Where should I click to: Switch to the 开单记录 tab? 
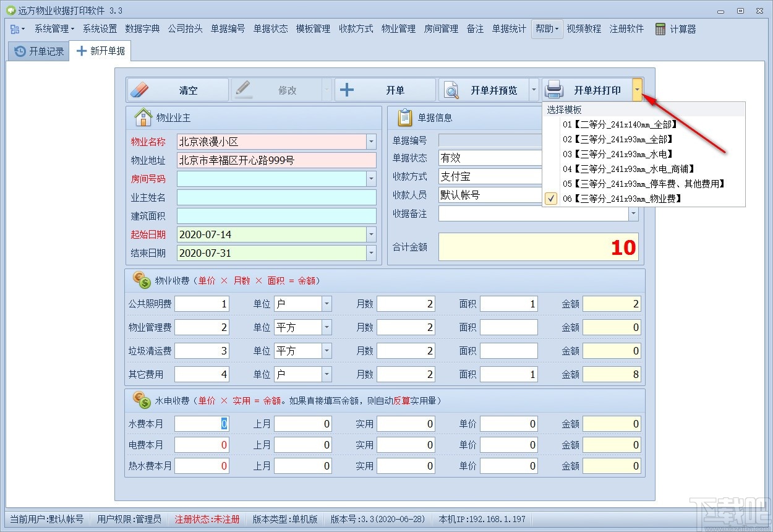tap(38, 51)
